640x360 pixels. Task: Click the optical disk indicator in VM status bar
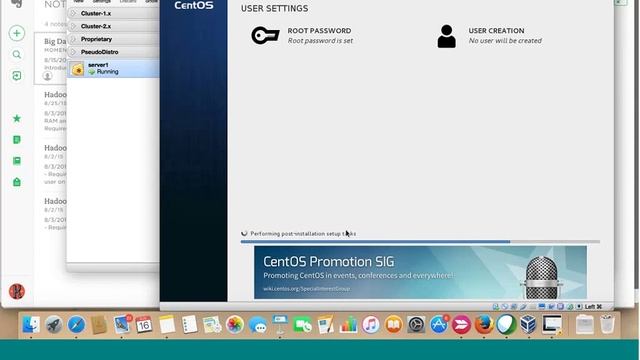tap(505, 307)
